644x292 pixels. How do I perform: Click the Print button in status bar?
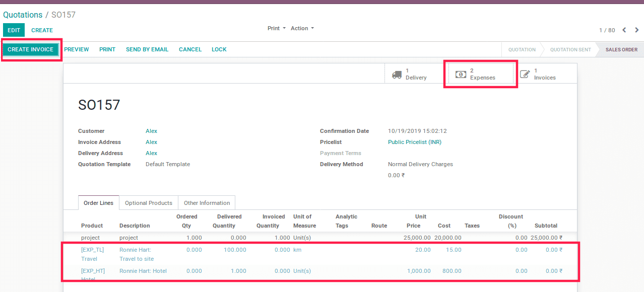pos(107,49)
